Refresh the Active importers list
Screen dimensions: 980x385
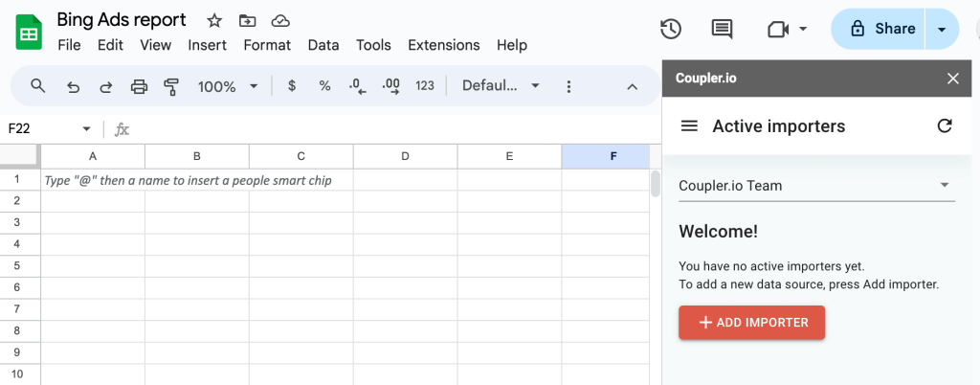pos(945,125)
